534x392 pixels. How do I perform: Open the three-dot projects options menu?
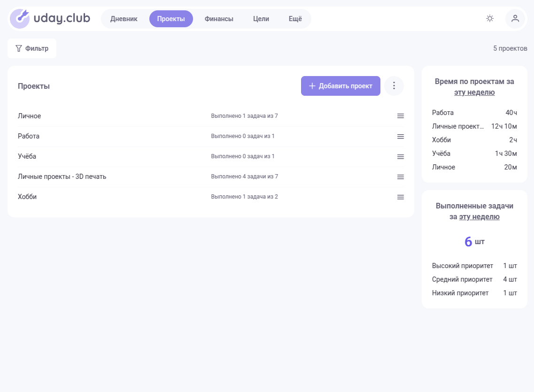tap(394, 86)
